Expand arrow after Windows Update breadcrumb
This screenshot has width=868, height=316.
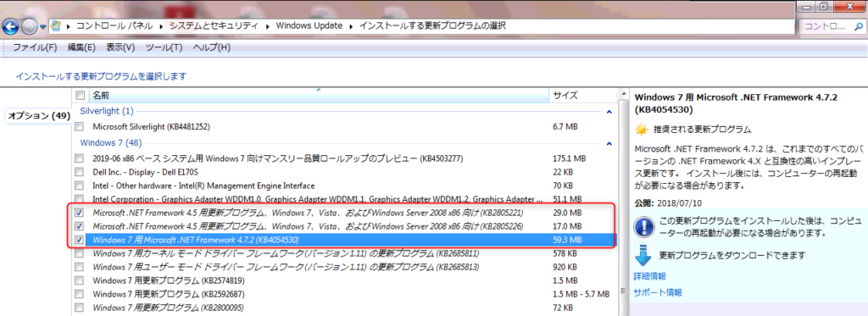click(x=351, y=26)
